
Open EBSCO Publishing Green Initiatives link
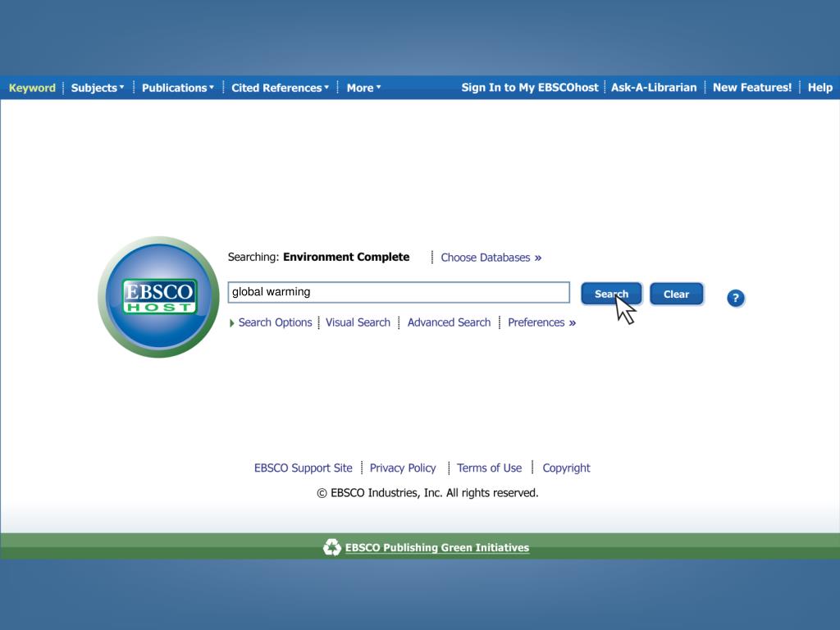tap(437, 547)
